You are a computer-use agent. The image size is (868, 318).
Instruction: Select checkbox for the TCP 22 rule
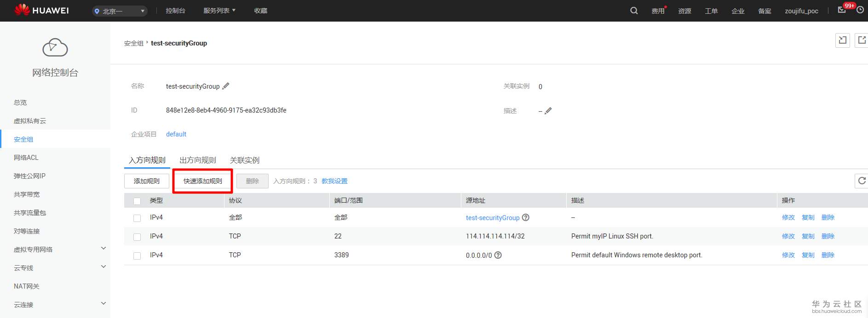(x=137, y=237)
